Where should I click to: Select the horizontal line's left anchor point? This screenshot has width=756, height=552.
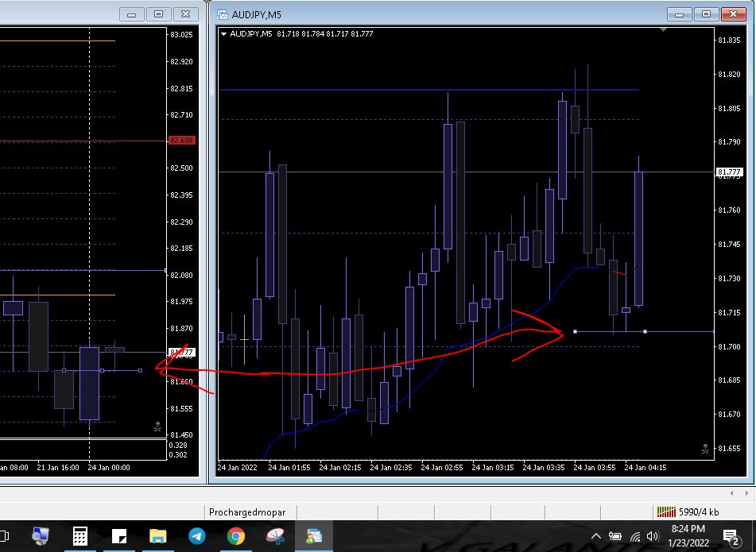pyautogui.click(x=574, y=331)
